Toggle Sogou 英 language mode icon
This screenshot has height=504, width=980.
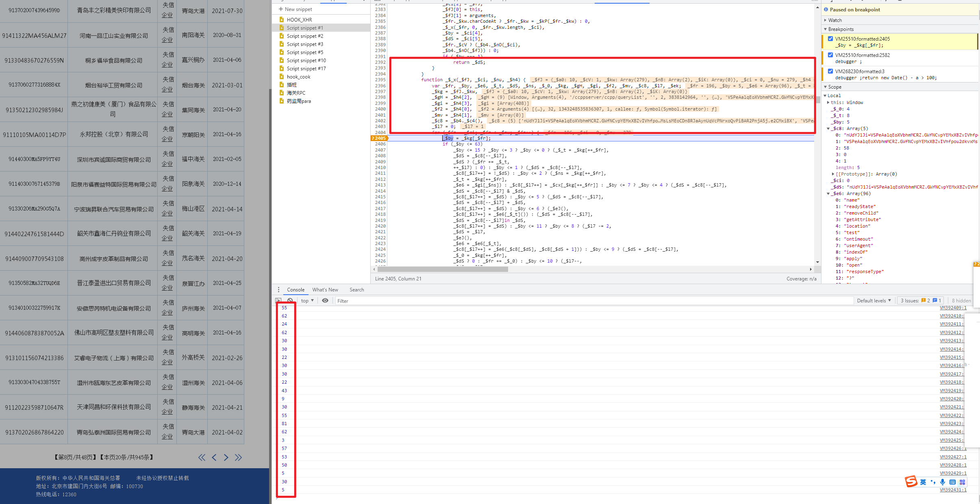[923, 482]
